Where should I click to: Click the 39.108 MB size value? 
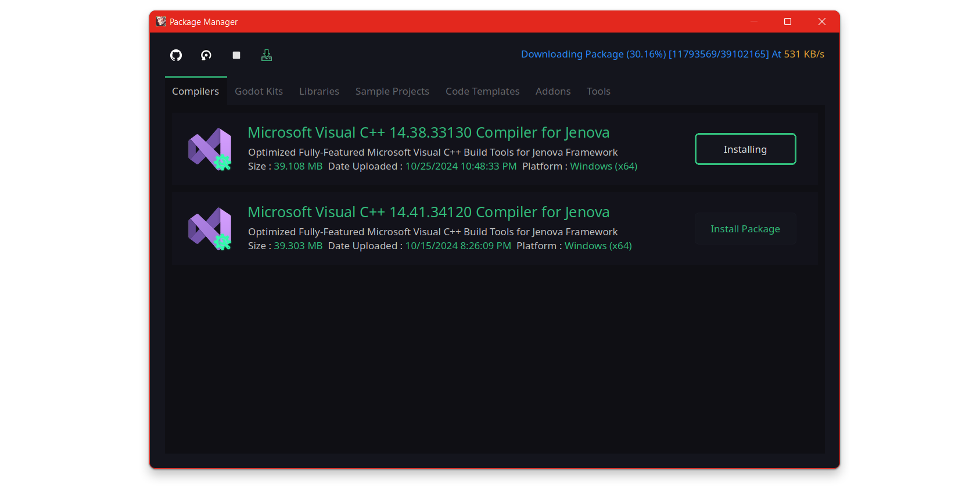coord(298,166)
